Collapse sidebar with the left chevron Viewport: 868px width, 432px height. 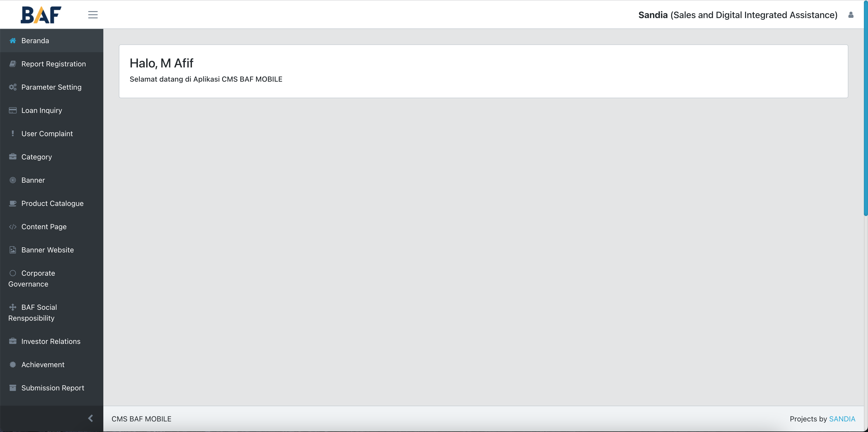[x=90, y=418]
